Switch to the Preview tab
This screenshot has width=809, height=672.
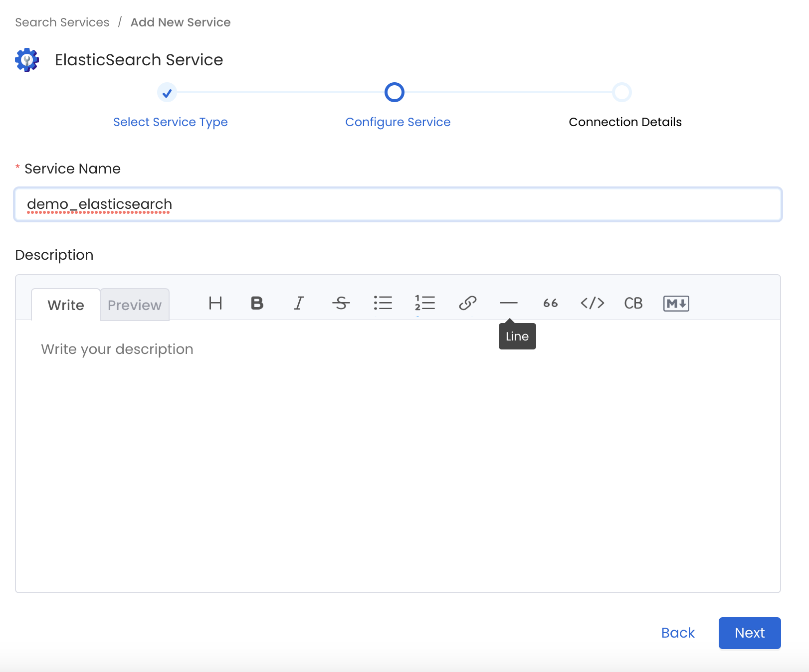point(135,305)
